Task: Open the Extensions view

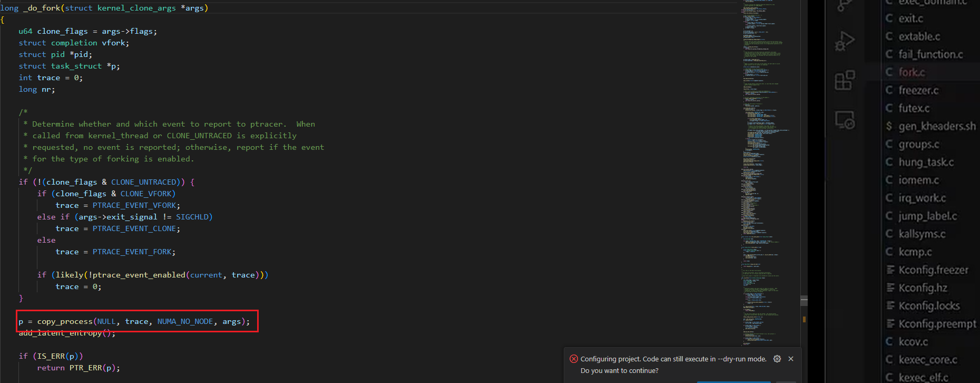Action: [x=845, y=80]
